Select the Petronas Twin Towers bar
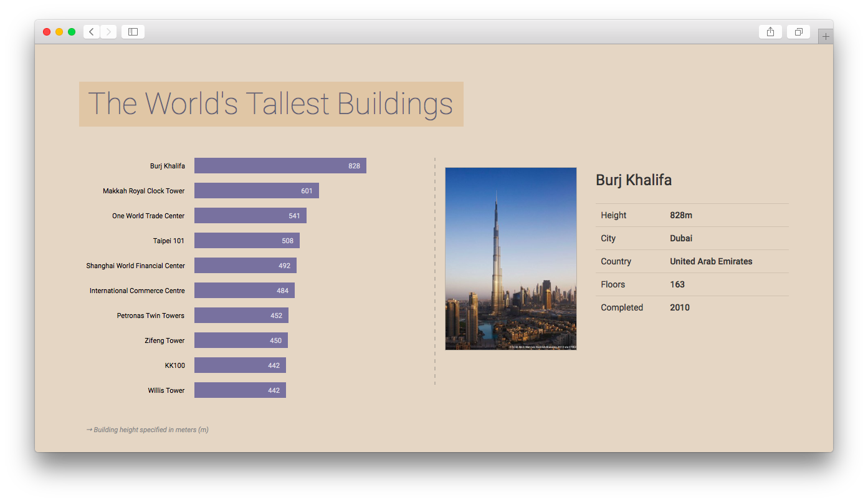 point(241,316)
